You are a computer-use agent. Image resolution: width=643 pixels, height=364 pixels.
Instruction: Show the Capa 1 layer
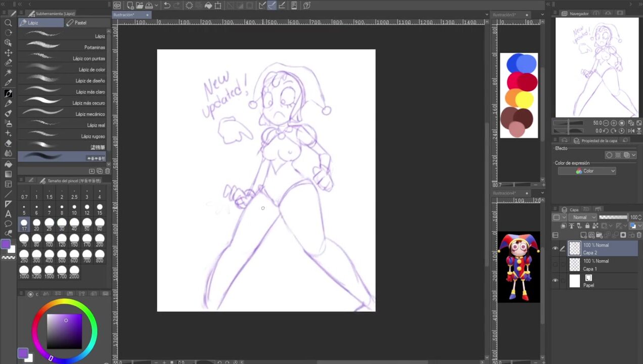pyautogui.click(x=555, y=264)
